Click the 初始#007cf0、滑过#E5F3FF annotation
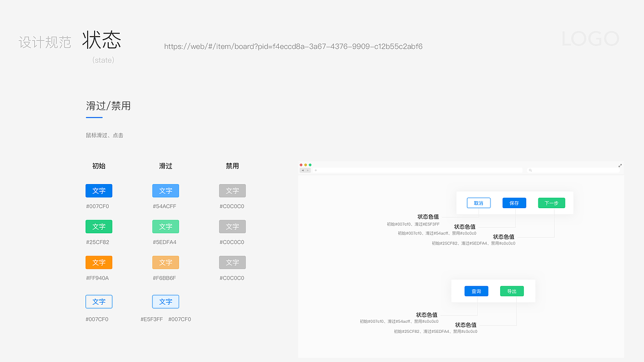Screen dimensions: 644x362 413,224
